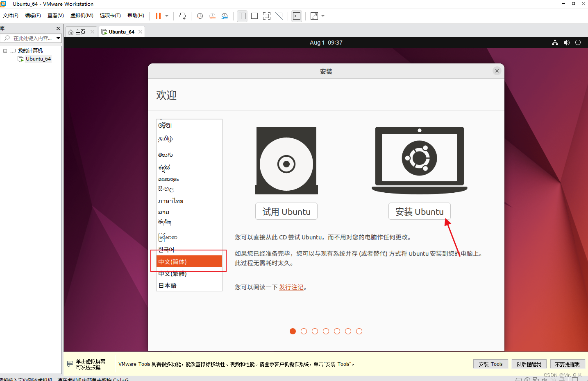Click the laptop image above 安装 Ubuntu

pyautogui.click(x=420, y=160)
